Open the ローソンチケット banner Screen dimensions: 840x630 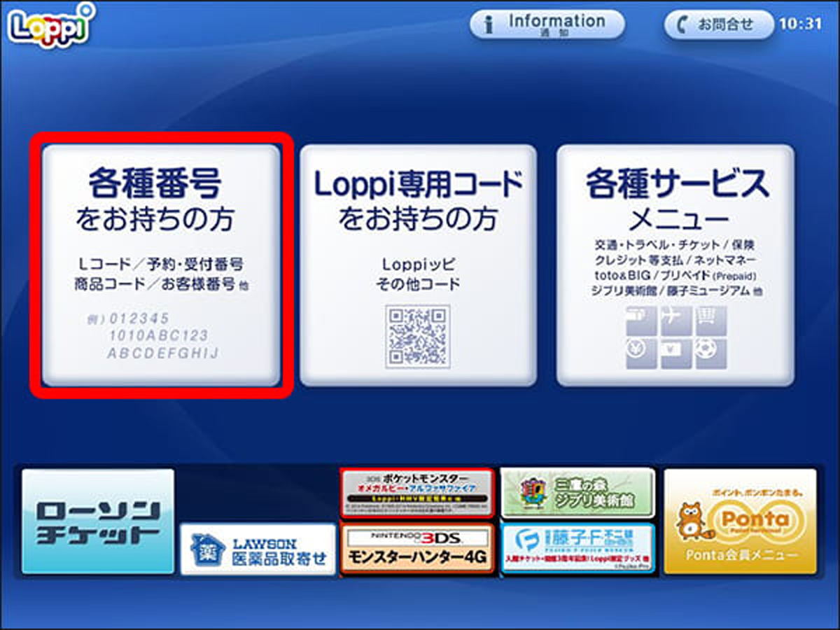(97, 521)
